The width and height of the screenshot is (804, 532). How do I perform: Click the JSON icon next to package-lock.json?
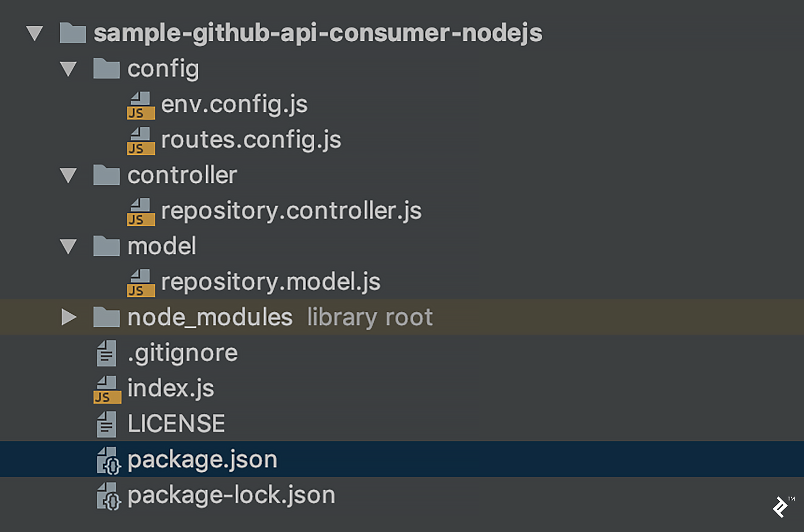coord(108,495)
